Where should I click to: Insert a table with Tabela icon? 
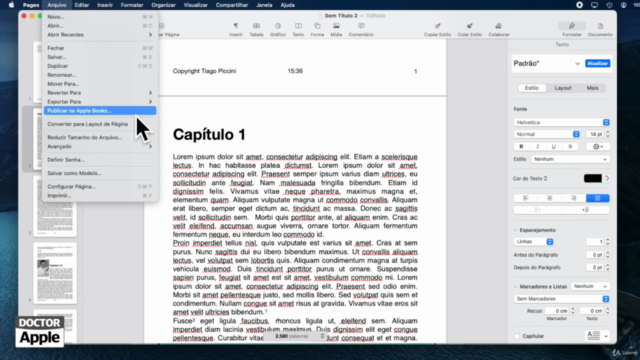256,29
